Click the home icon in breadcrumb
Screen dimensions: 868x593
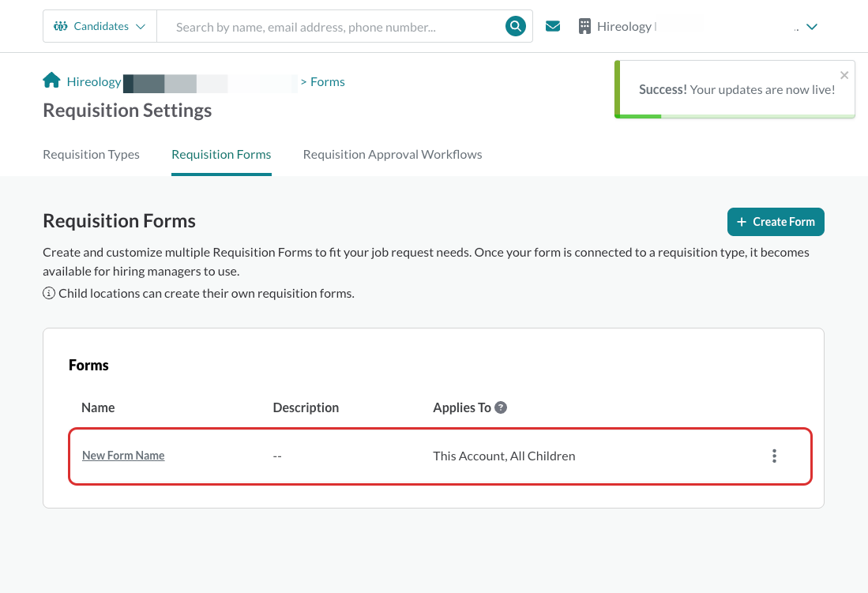point(51,81)
